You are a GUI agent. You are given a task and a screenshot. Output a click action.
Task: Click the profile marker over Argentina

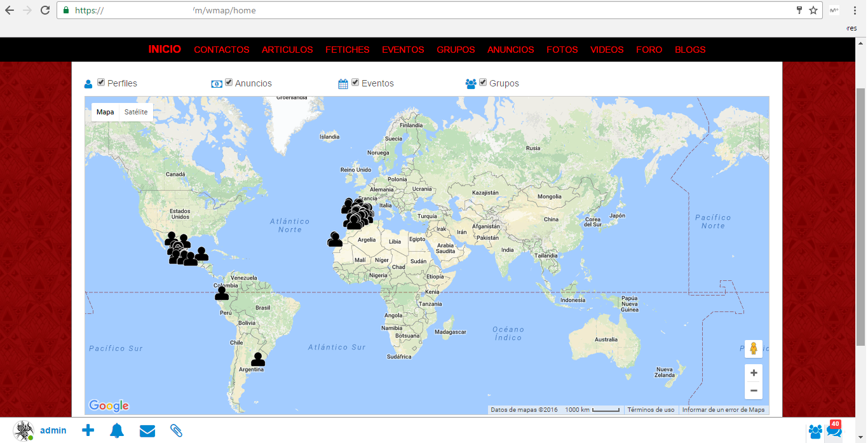pyautogui.click(x=258, y=360)
